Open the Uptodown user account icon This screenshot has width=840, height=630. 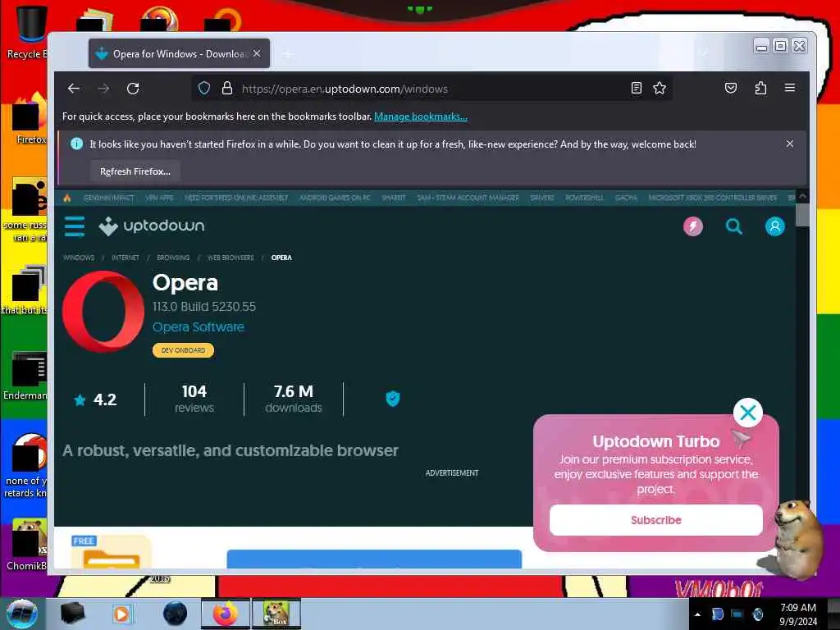[774, 226]
